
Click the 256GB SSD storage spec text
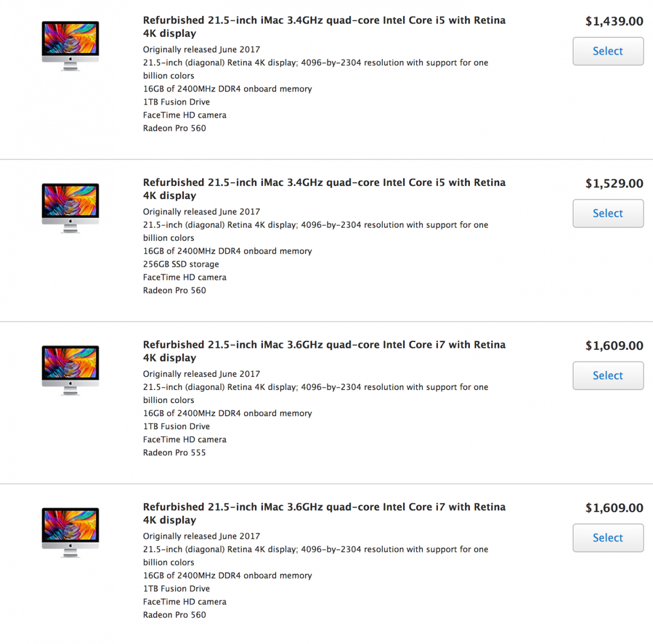(181, 264)
